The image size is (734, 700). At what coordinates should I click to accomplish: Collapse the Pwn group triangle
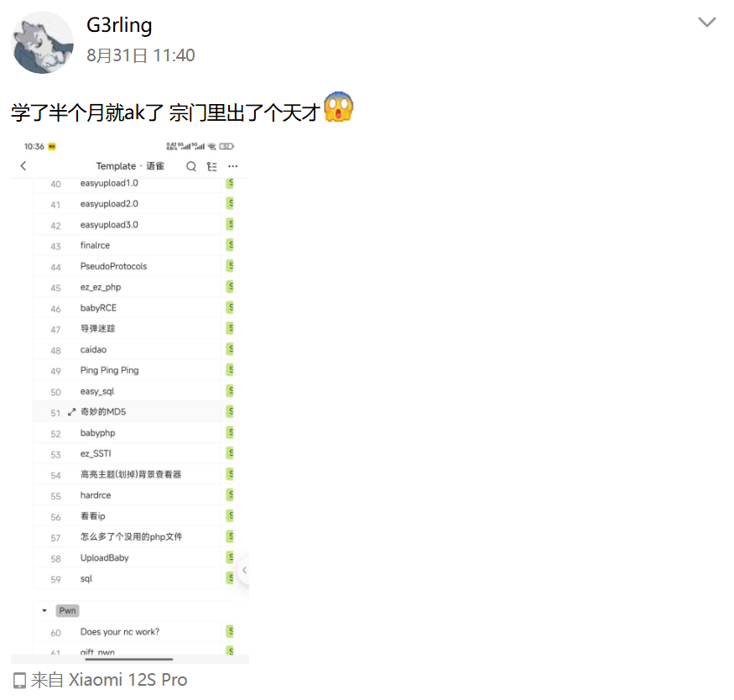(44, 610)
